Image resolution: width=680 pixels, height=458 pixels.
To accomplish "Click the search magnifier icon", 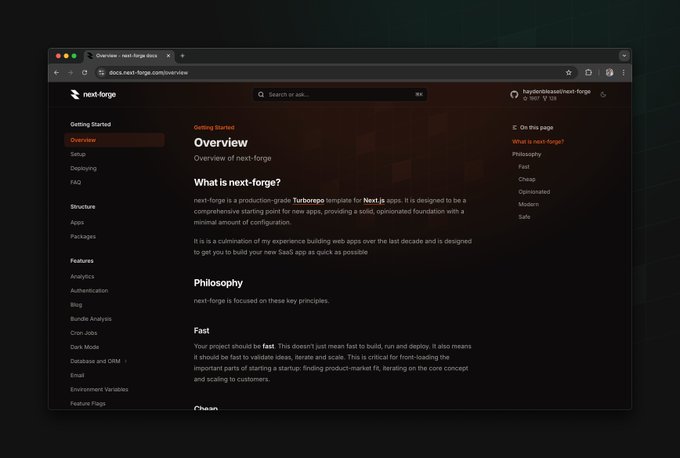I will click(261, 94).
